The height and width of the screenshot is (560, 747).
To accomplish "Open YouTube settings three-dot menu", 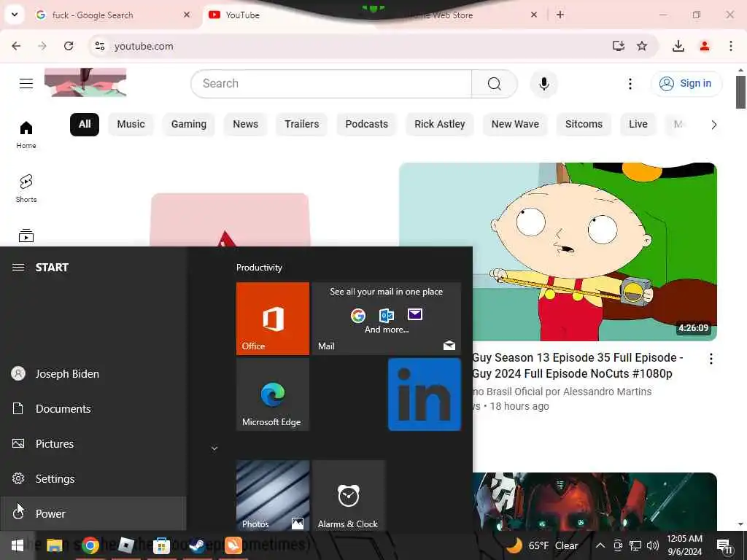I will 630,84.
